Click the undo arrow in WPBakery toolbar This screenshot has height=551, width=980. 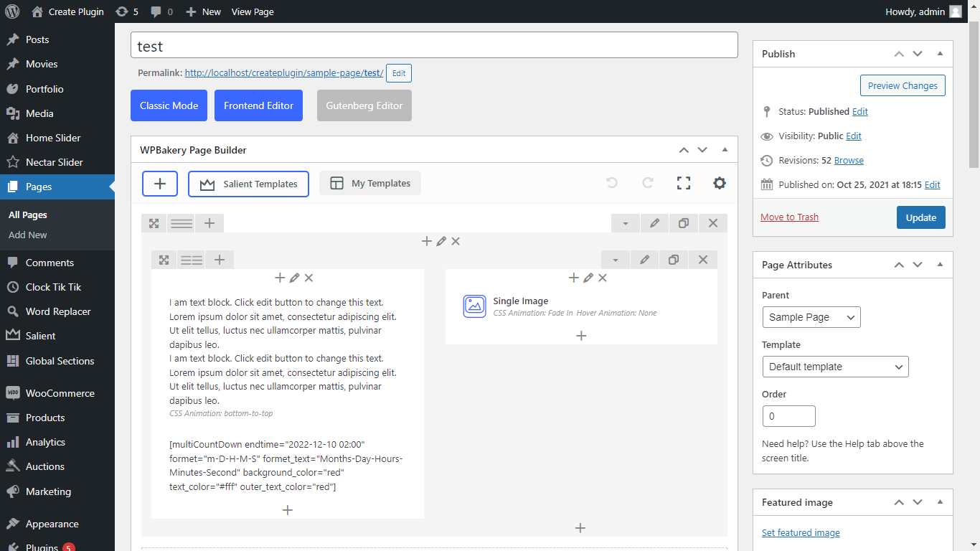coord(612,183)
